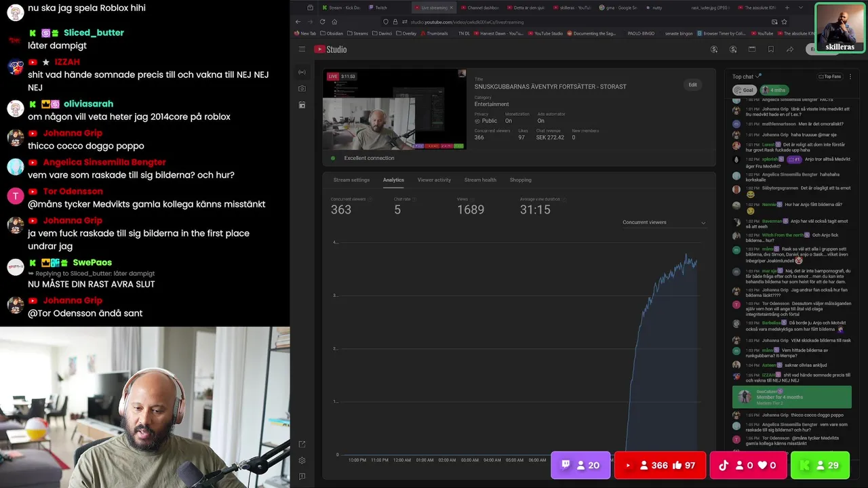Click the share arrow icon in Studio header
Screen dimensions: 868x488
coord(790,49)
